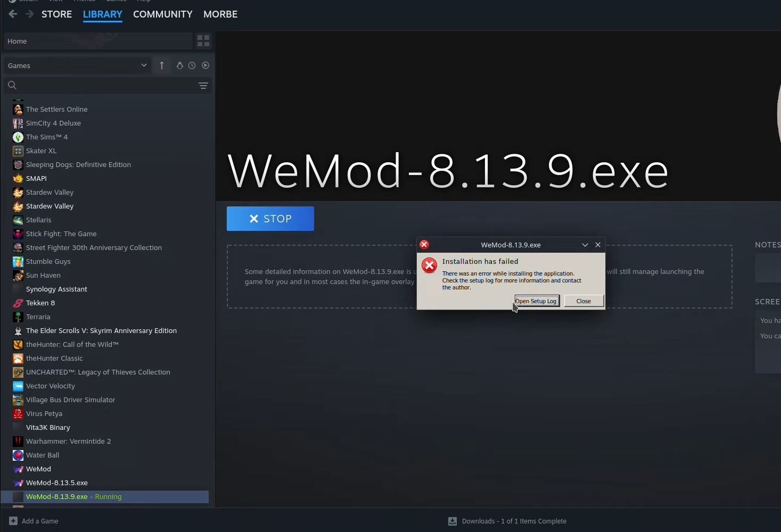
Task: Click the Terraria tree icon
Action: 18,317
